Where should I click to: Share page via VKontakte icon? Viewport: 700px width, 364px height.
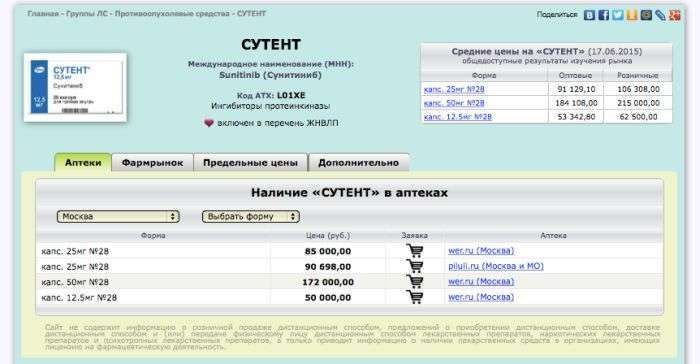(589, 15)
